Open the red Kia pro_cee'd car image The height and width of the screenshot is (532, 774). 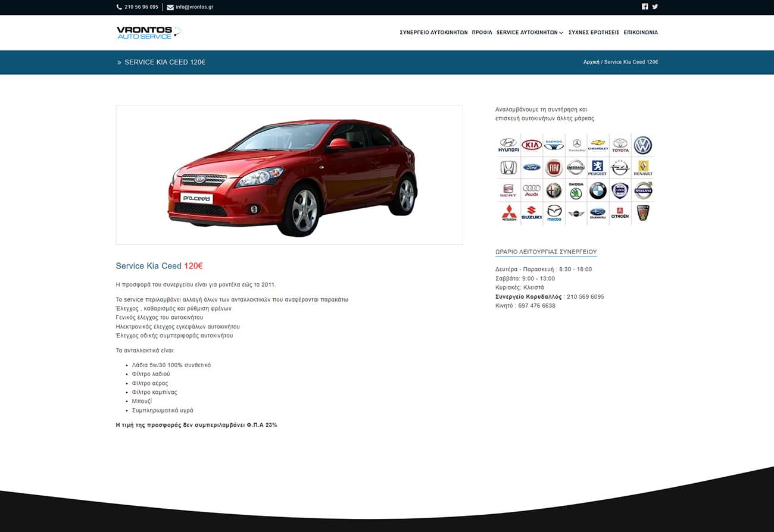pyautogui.click(x=289, y=175)
